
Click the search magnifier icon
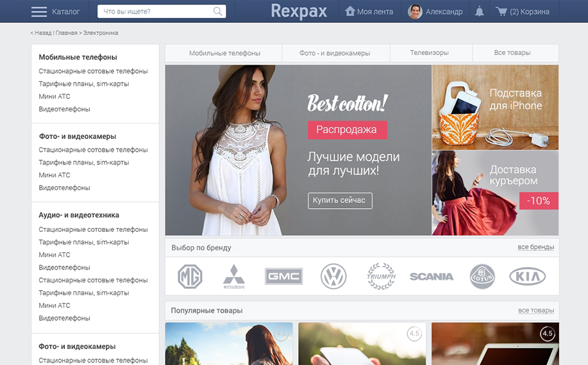pyautogui.click(x=217, y=12)
